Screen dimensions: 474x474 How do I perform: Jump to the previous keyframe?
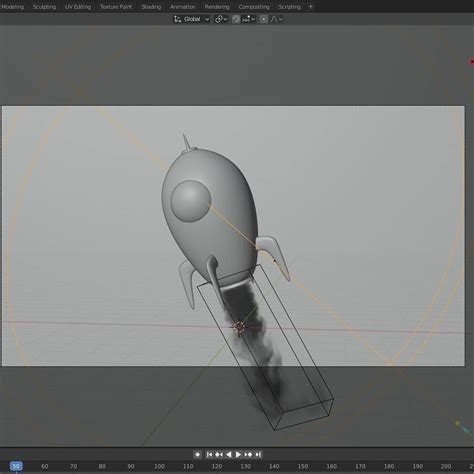point(219,454)
